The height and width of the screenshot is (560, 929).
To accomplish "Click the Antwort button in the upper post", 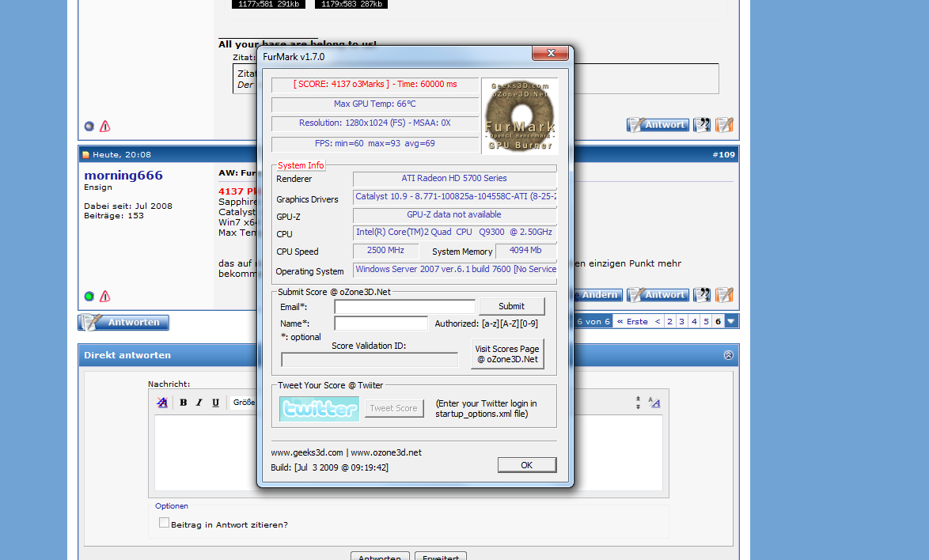I will pyautogui.click(x=658, y=125).
